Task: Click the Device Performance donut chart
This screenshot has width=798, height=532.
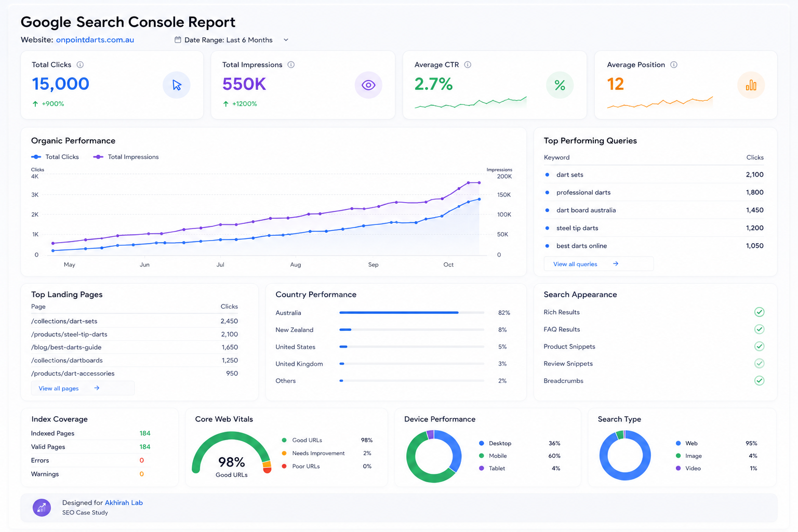Action: point(434,456)
